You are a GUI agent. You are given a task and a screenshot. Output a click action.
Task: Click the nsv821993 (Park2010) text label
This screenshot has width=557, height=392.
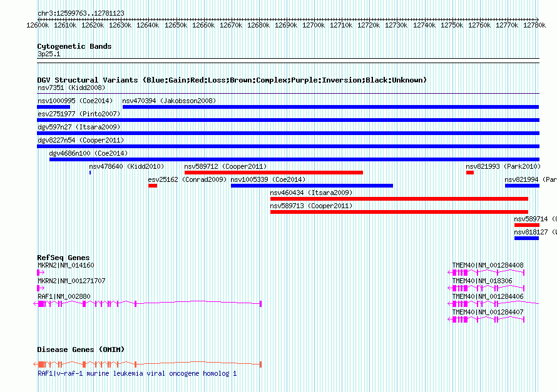[503, 166]
